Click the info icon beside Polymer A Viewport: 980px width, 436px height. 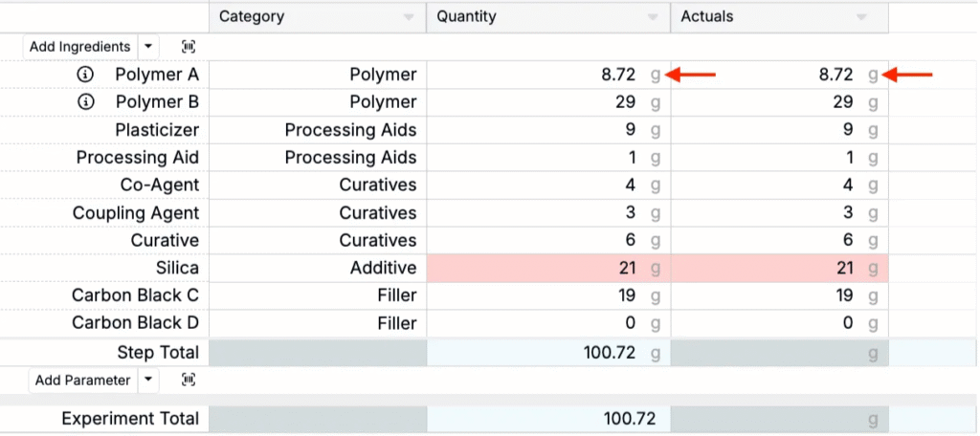(85, 75)
